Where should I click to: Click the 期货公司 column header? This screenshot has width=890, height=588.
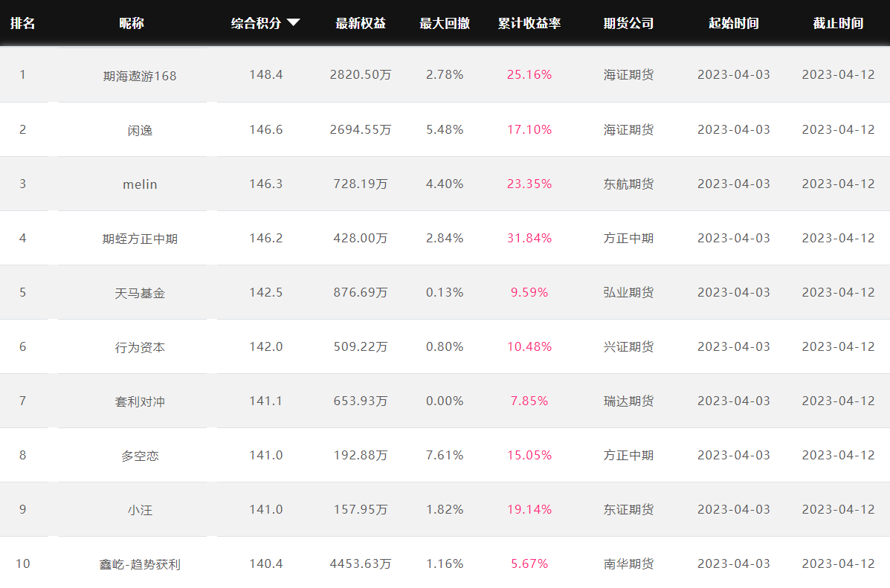pyautogui.click(x=628, y=23)
